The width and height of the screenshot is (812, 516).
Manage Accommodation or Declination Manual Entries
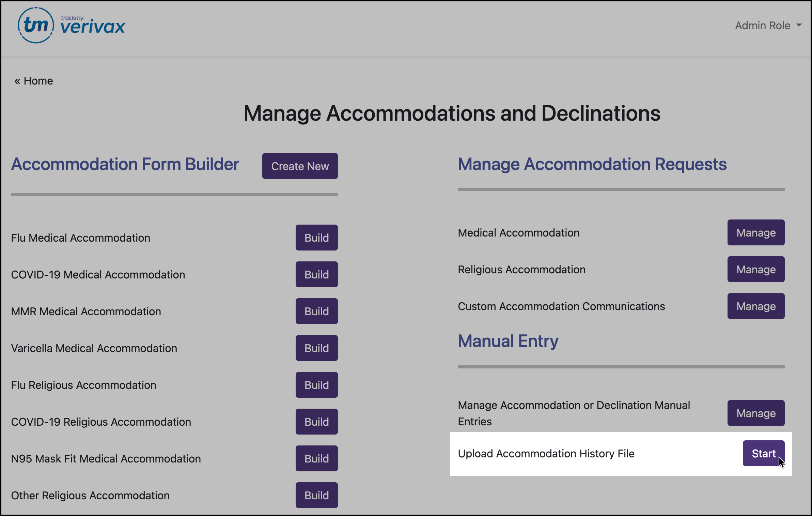point(756,413)
